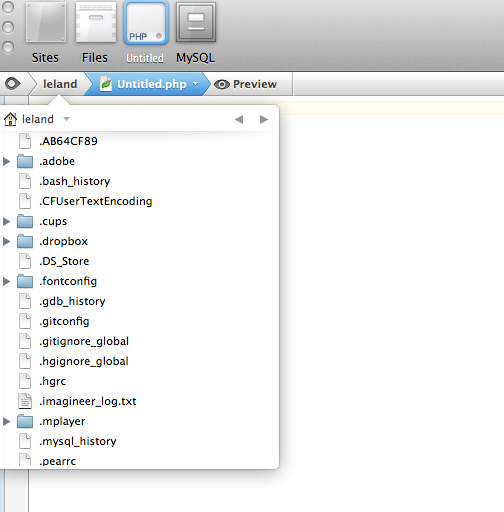The height and width of the screenshot is (512, 504).
Task: Open the Untitled.php breadcrumb dropdown
Action: 195,84
